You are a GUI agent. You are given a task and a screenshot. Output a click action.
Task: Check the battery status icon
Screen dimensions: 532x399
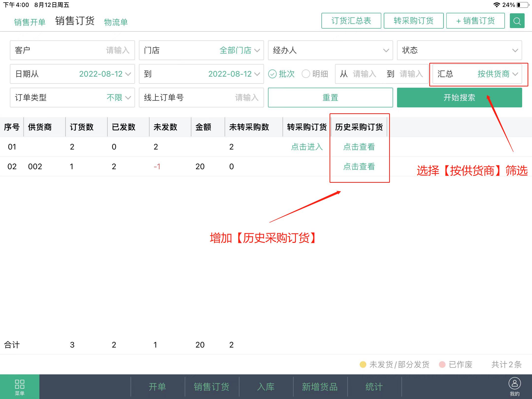point(523,5)
